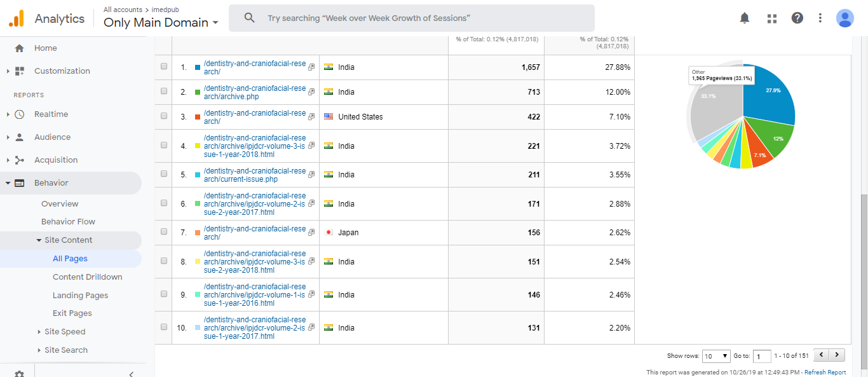Check the checkbox for row 1

[164, 67]
